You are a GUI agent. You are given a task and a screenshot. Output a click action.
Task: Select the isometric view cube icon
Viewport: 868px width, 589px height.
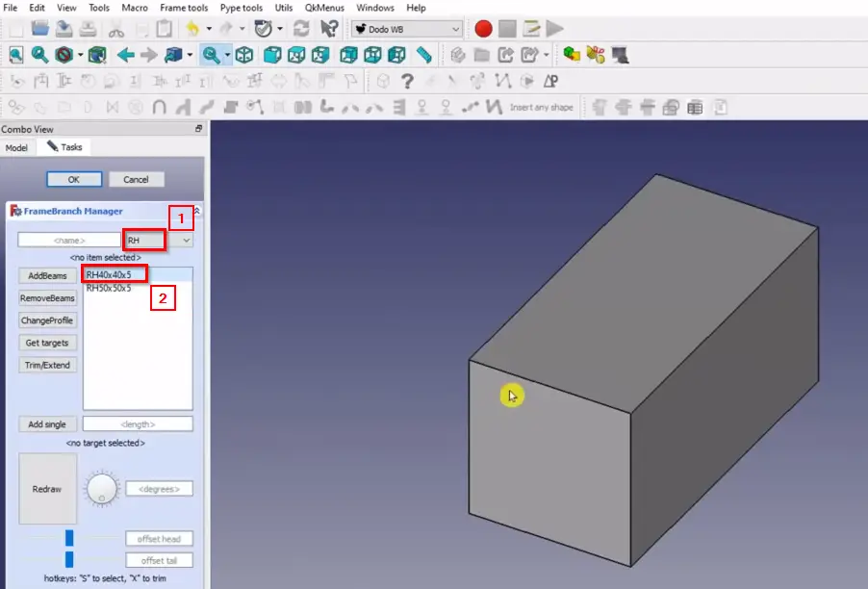point(245,56)
